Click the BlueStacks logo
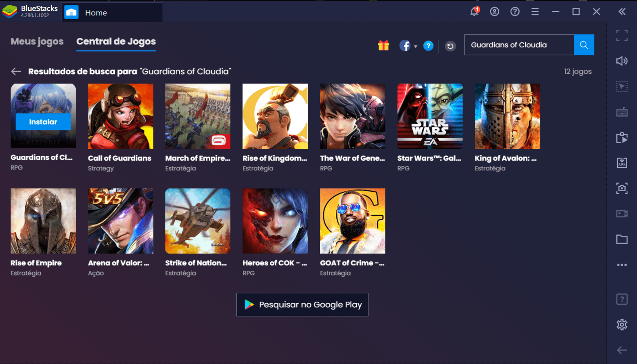This screenshot has width=637, height=364. [10, 11]
